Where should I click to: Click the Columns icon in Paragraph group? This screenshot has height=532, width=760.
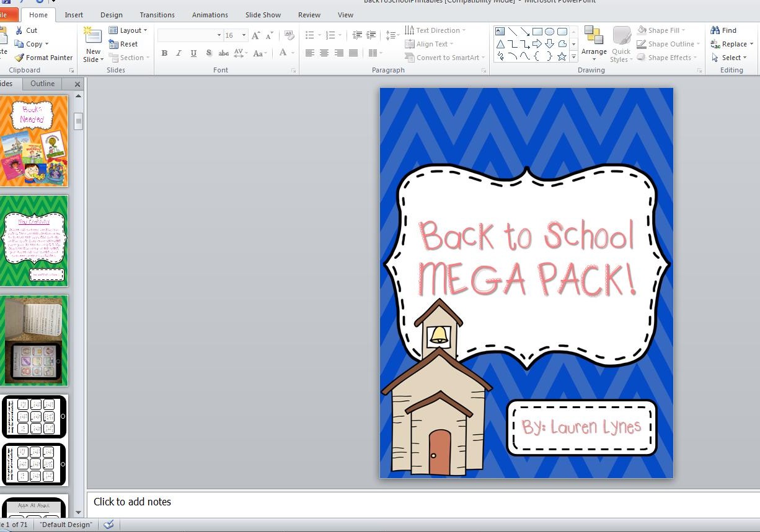372,53
